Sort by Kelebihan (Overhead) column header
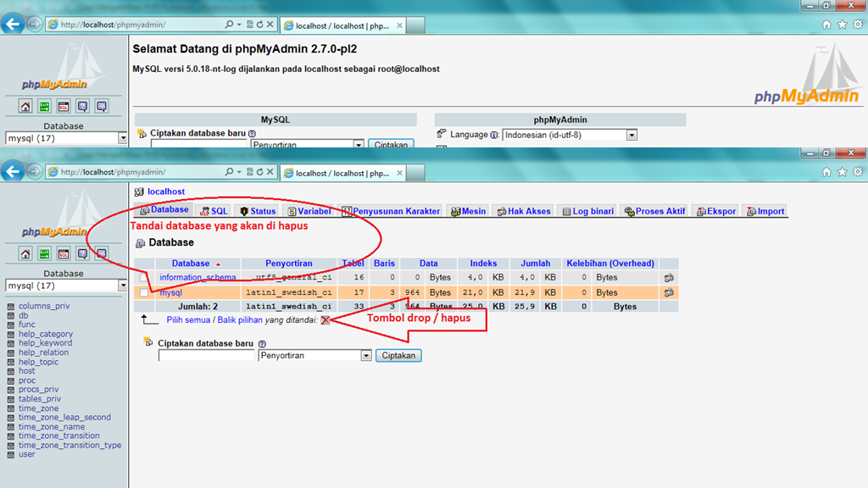The width and height of the screenshot is (868, 488). click(x=610, y=263)
